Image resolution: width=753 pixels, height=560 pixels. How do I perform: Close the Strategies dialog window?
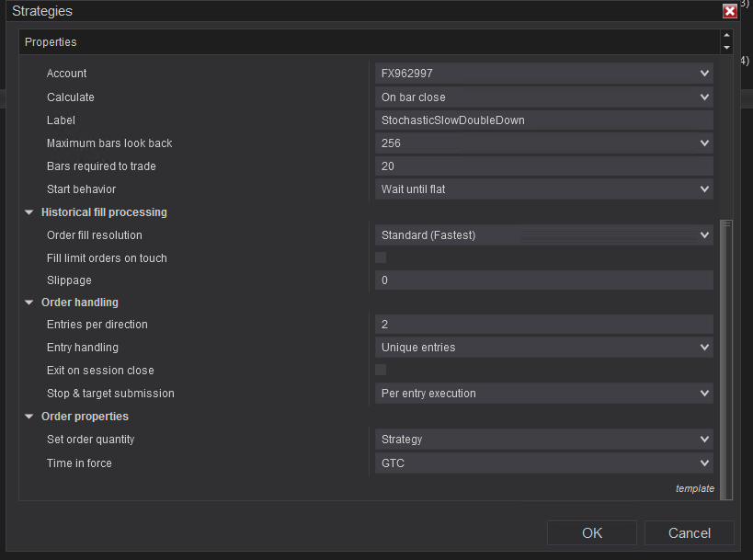point(730,11)
